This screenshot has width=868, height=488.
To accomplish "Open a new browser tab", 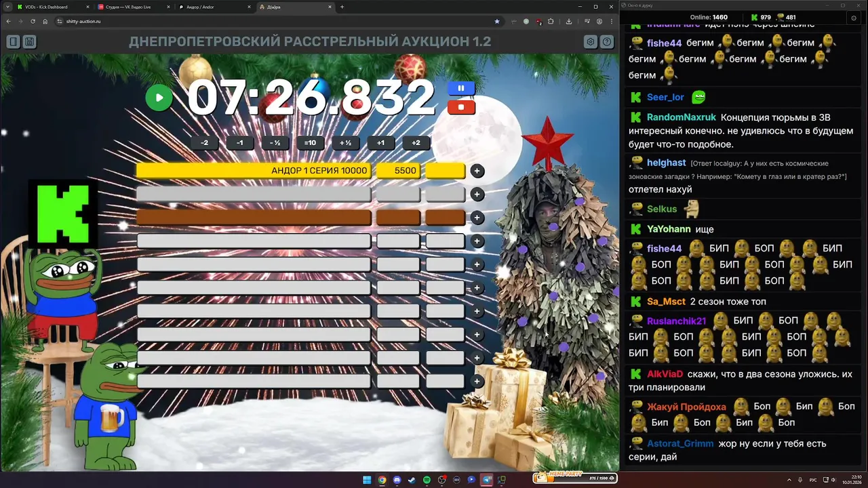I will (342, 7).
